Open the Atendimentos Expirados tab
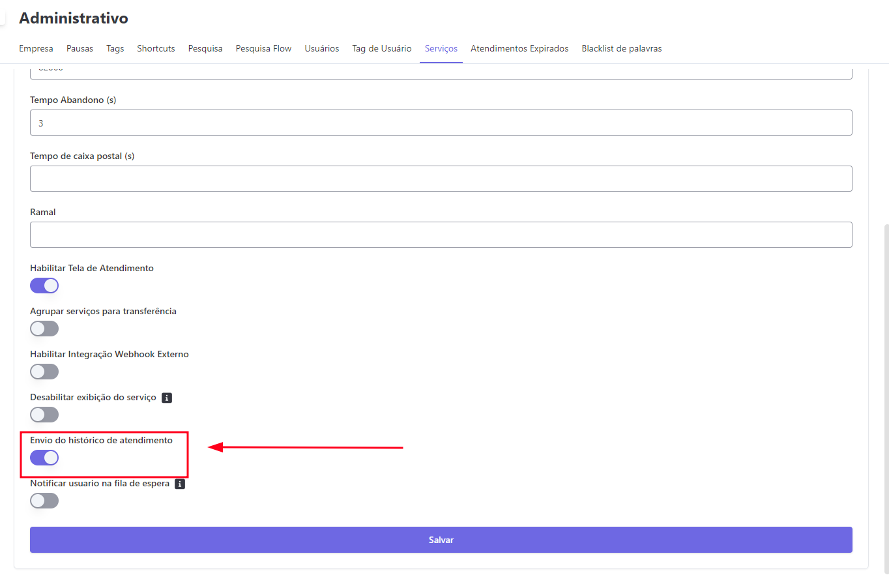Viewport: 889px width, 588px height. tap(519, 48)
